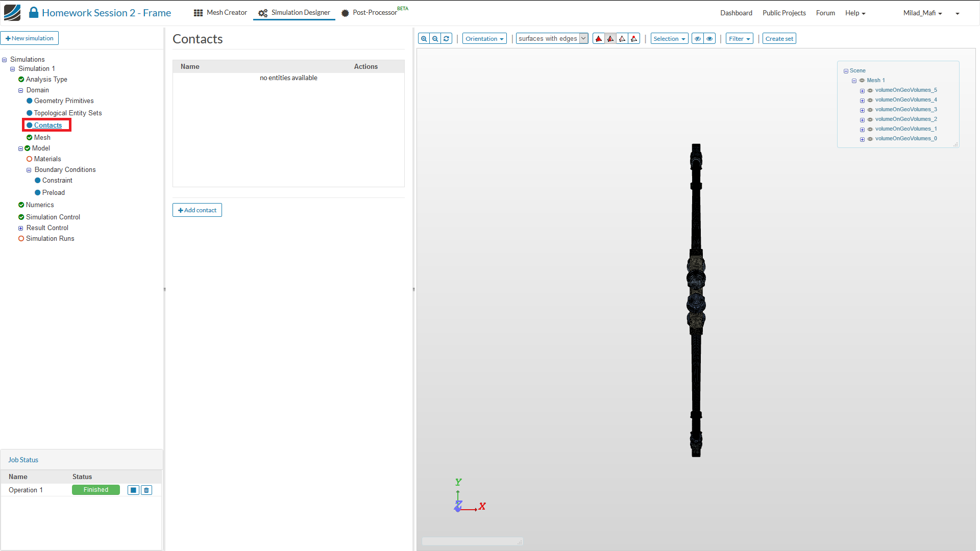Expand the Result Control tree node
Viewport: 980px width, 551px height.
click(x=21, y=229)
